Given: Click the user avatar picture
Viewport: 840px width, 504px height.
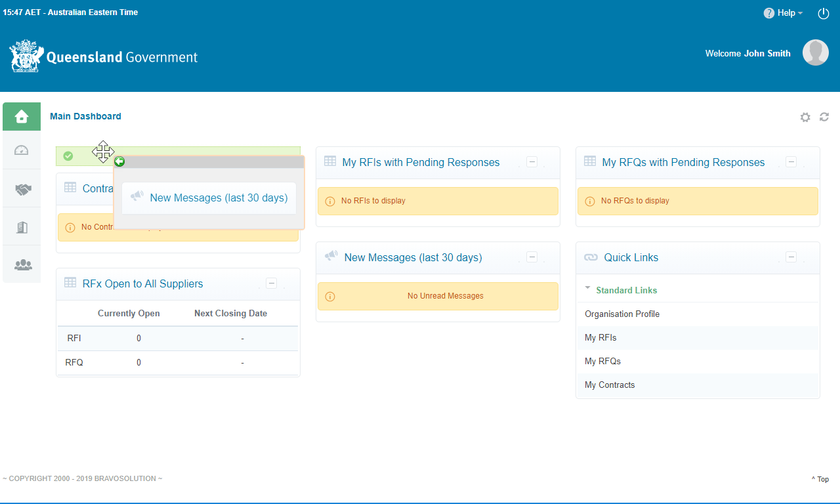Looking at the screenshot, I should pos(816,52).
